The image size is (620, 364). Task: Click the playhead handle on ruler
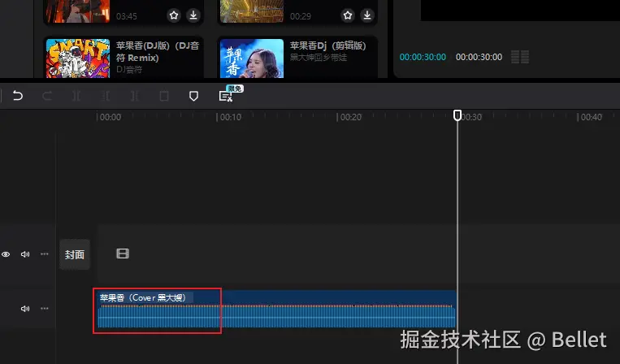click(457, 115)
